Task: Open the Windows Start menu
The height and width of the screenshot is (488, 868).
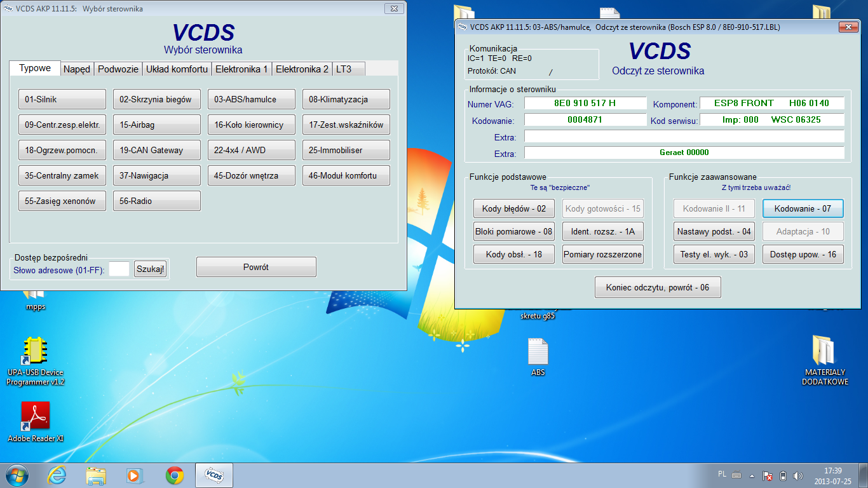Action: click(x=17, y=475)
